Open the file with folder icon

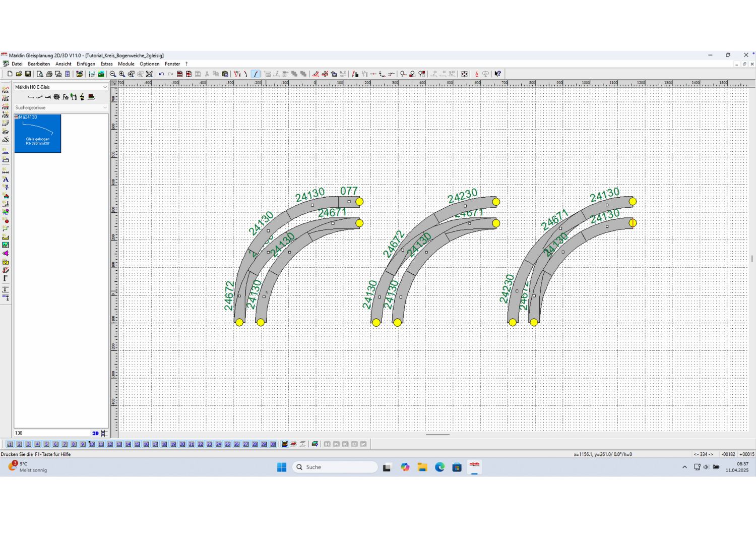(x=19, y=74)
